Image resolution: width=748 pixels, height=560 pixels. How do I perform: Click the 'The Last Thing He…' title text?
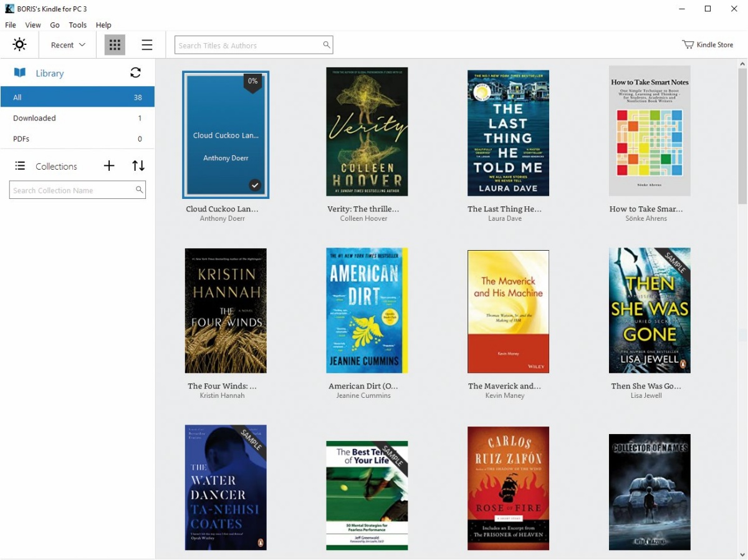[x=505, y=209]
